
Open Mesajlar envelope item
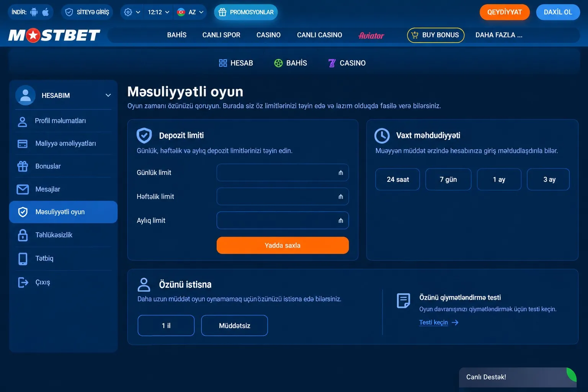(x=64, y=189)
